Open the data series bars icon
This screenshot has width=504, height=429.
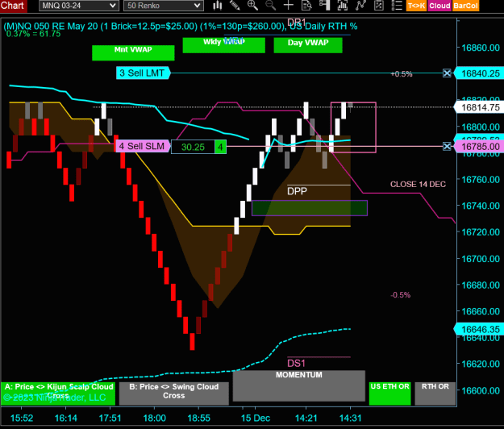[343, 5]
